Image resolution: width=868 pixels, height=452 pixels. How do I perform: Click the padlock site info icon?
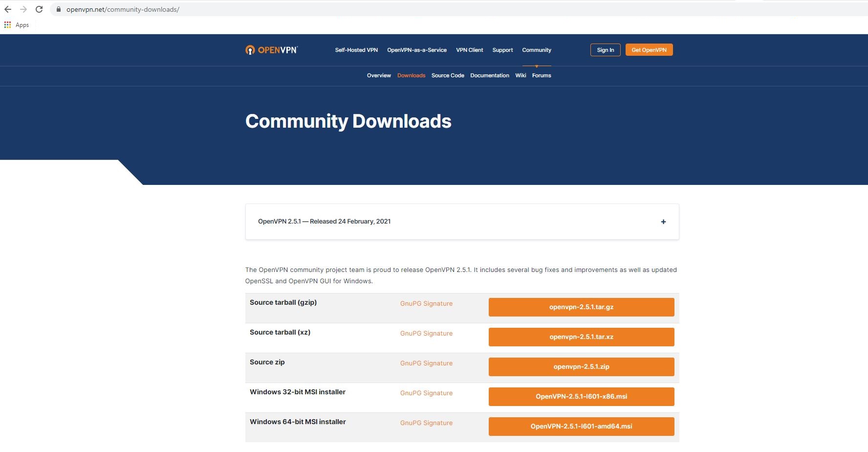(59, 9)
